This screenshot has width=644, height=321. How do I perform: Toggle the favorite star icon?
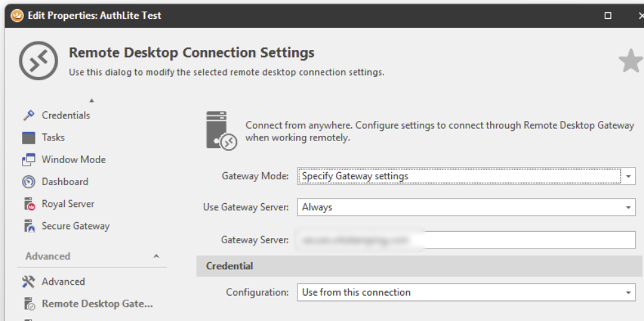click(630, 61)
